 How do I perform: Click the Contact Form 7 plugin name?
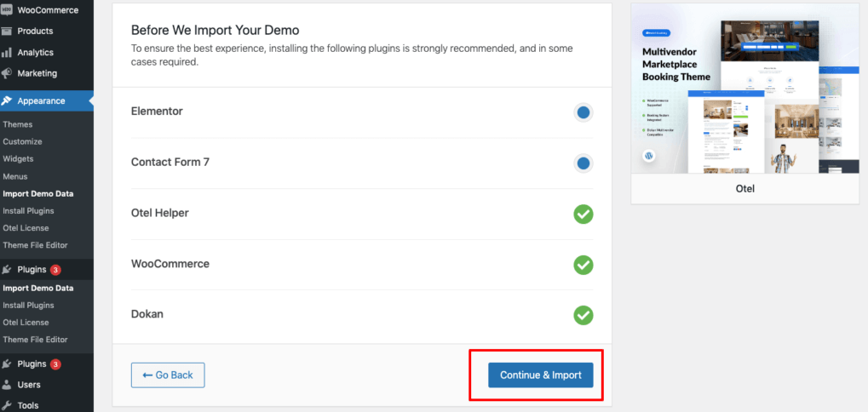pos(170,162)
